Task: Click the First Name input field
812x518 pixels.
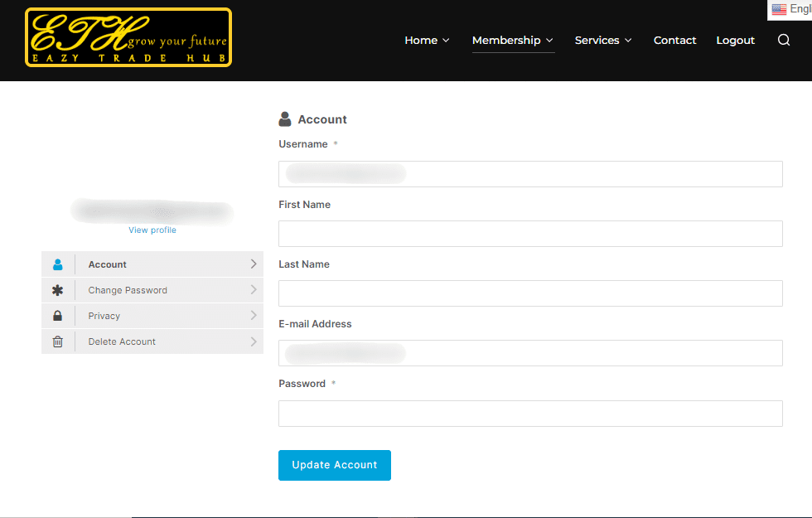Action: (x=530, y=234)
